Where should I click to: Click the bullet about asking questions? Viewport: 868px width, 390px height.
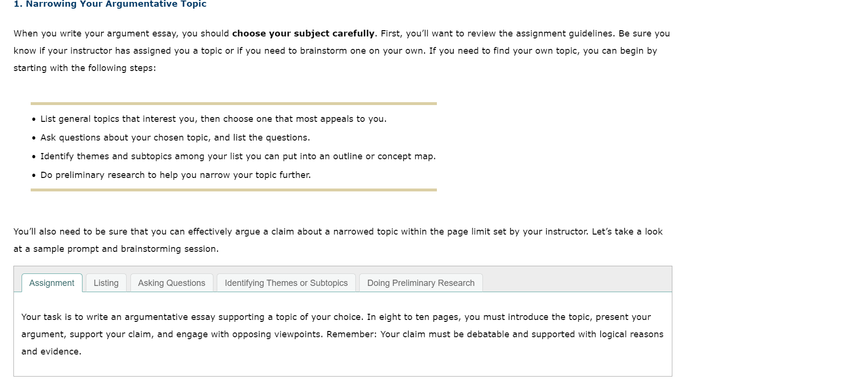point(175,137)
